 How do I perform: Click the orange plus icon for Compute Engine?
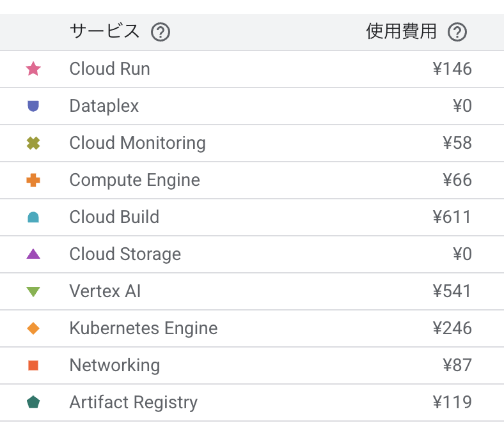tap(33, 180)
